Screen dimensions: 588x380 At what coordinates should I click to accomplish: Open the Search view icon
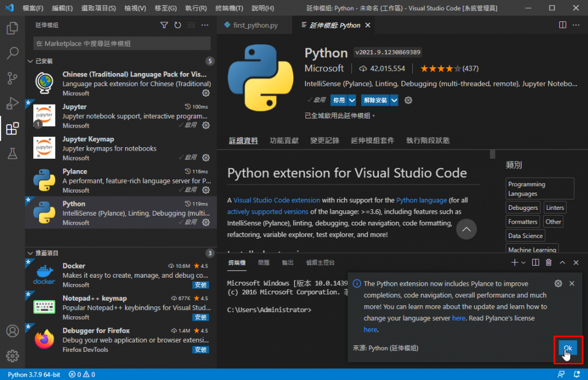point(12,53)
